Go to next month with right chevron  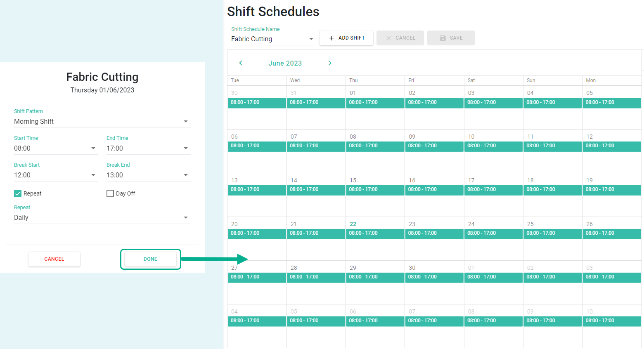[330, 63]
